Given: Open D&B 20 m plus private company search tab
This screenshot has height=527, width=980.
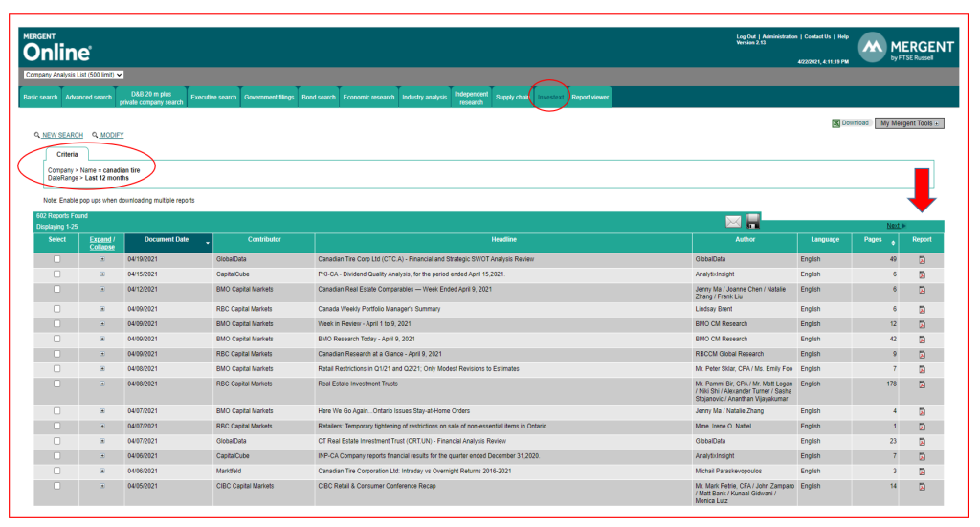Looking at the screenshot, I should tap(151, 98).
